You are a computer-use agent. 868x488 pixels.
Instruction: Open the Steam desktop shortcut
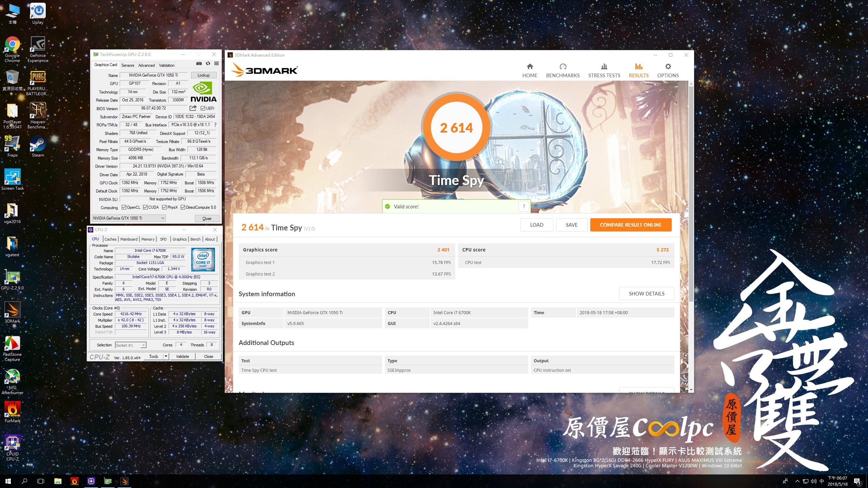coord(38,146)
